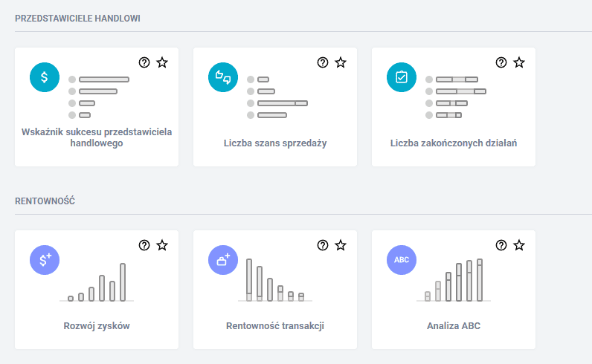
Task: Star the Liczba zakończonych działań card
Action: 520,62
